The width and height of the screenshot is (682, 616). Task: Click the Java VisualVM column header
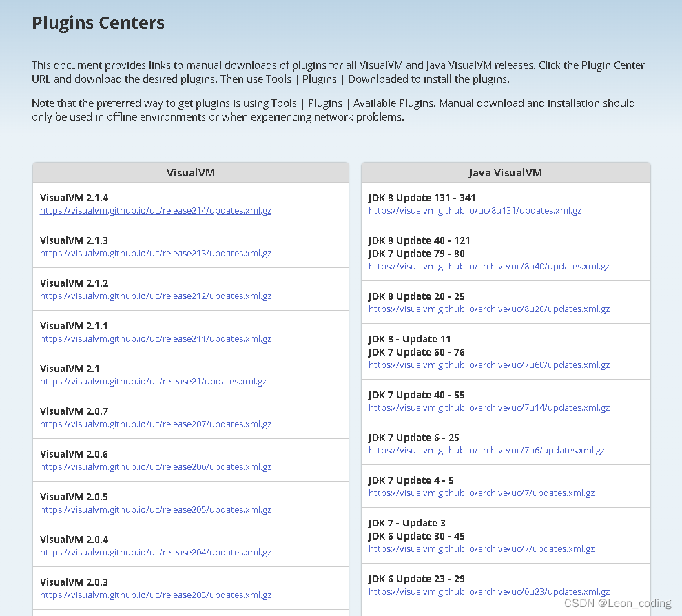[506, 173]
